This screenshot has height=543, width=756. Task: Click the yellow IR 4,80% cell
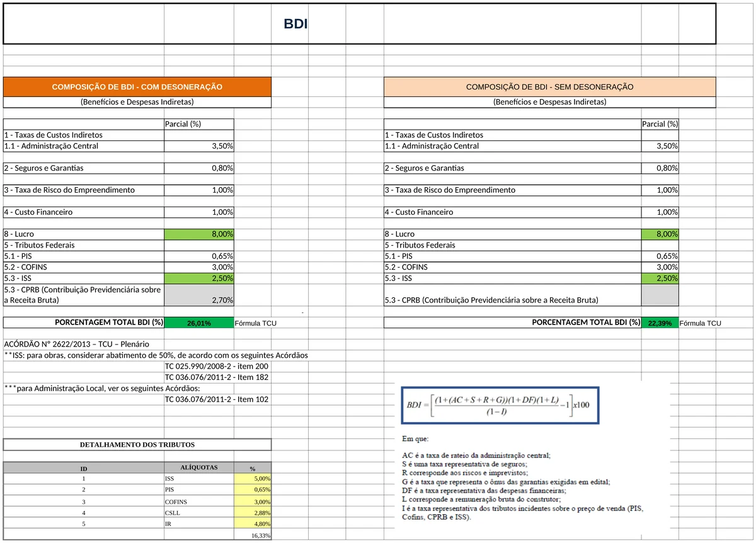coord(253,524)
